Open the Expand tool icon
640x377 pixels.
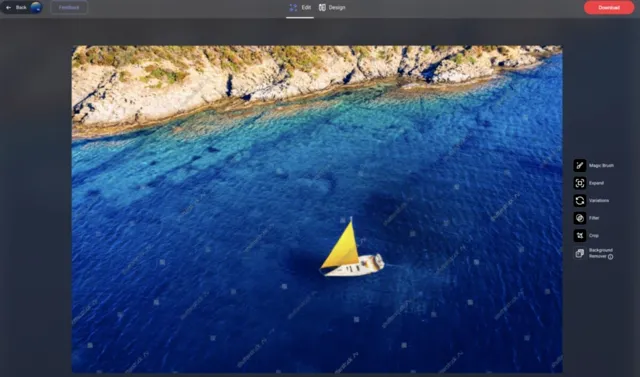(x=580, y=183)
